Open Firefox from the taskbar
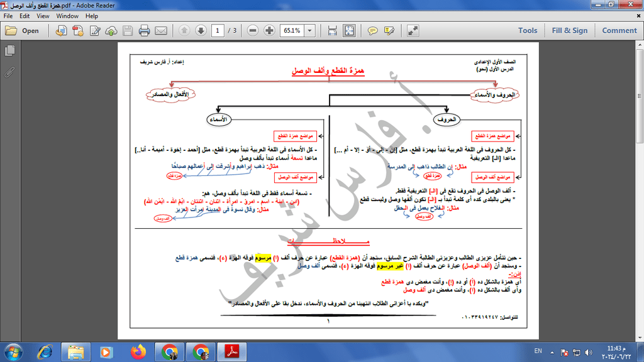 pyautogui.click(x=138, y=352)
